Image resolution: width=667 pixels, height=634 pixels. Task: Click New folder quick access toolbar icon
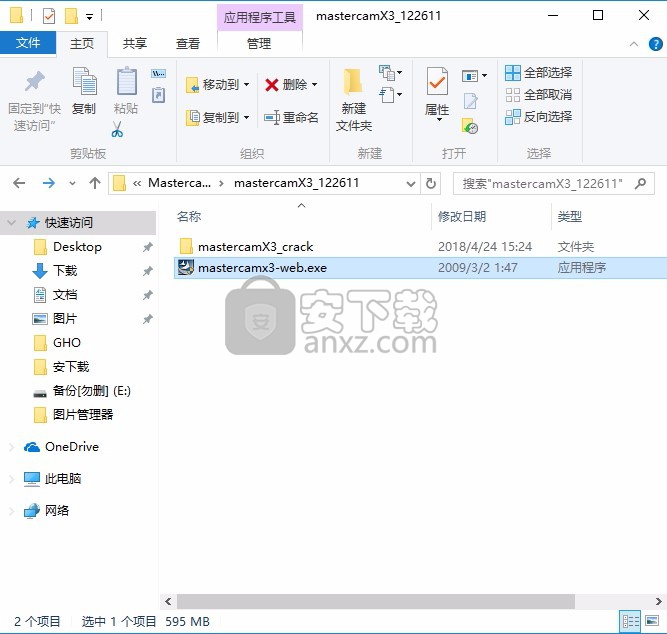(71, 16)
